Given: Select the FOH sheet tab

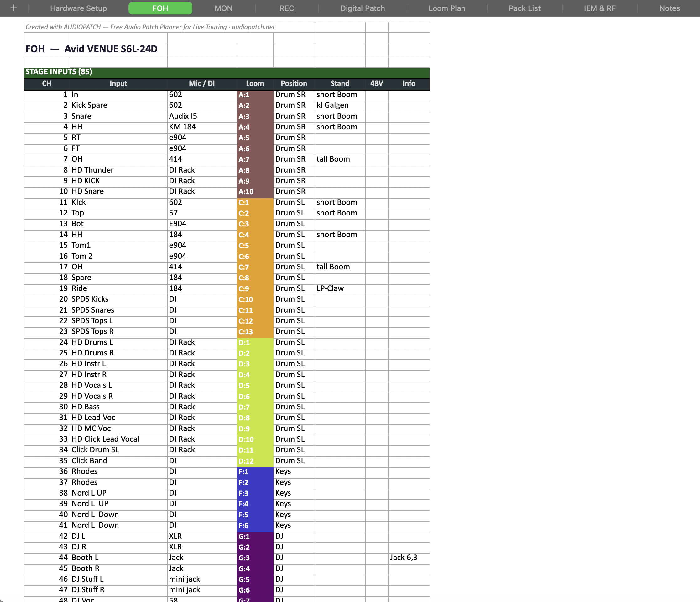Looking at the screenshot, I should tap(160, 8).
